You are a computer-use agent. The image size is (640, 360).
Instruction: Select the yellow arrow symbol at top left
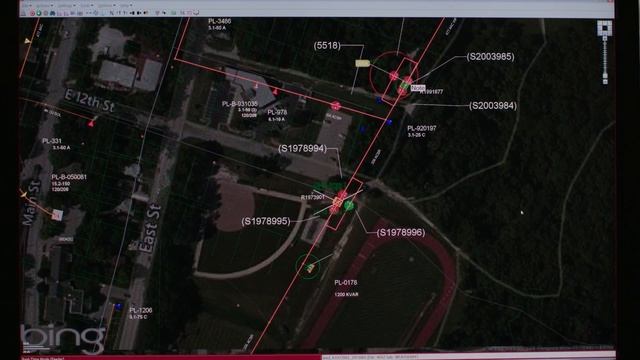pyautogui.click(x=27, y=41)
